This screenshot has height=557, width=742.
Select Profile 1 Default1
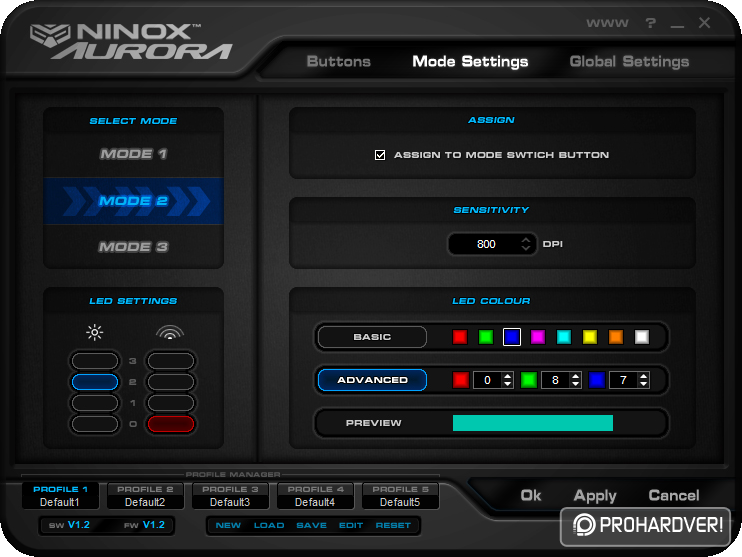[60, 496]
